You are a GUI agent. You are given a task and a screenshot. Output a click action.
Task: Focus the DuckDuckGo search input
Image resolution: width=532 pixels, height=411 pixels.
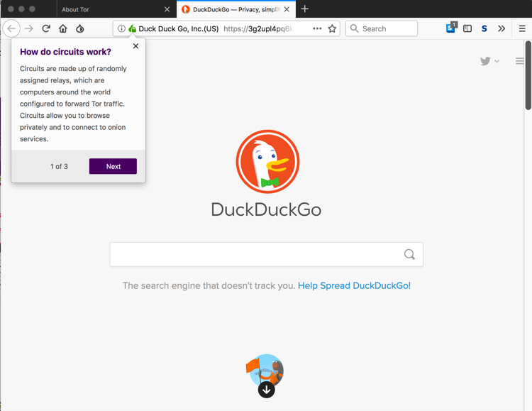pyautogui.click(x=266, y=254)
